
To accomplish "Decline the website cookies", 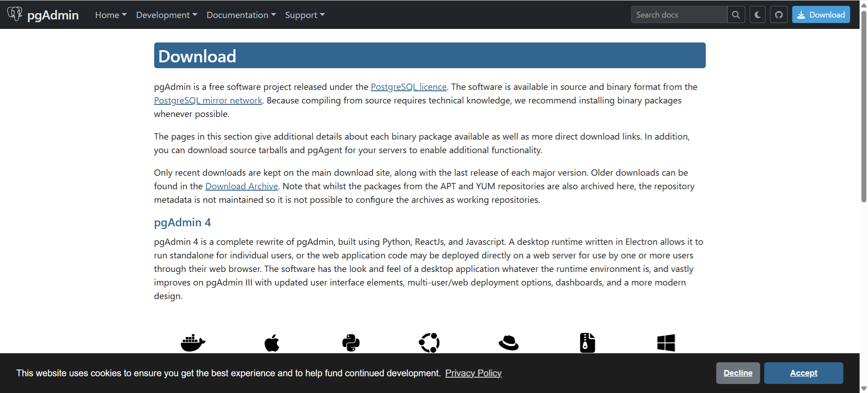I will 738,373.
